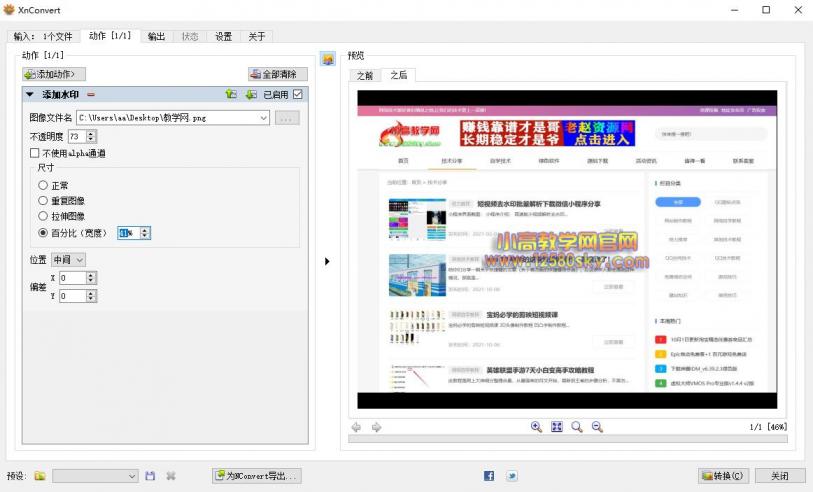Open the 预设 preset dropdown
This screenshot has height=492, width=813.
click(x=95, y=476)
